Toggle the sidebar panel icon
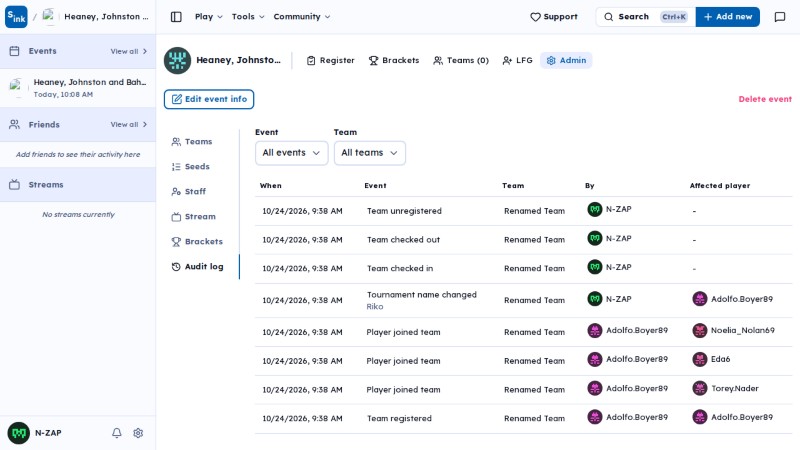The width and height of the screenshot is (800, 450). pos(176,17)
